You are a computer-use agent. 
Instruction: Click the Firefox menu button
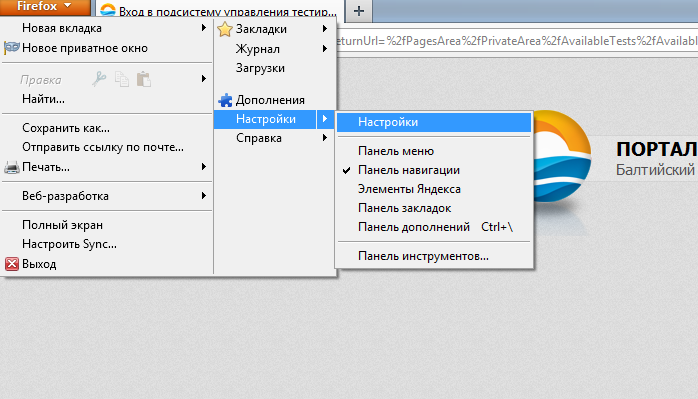point(45,7)
